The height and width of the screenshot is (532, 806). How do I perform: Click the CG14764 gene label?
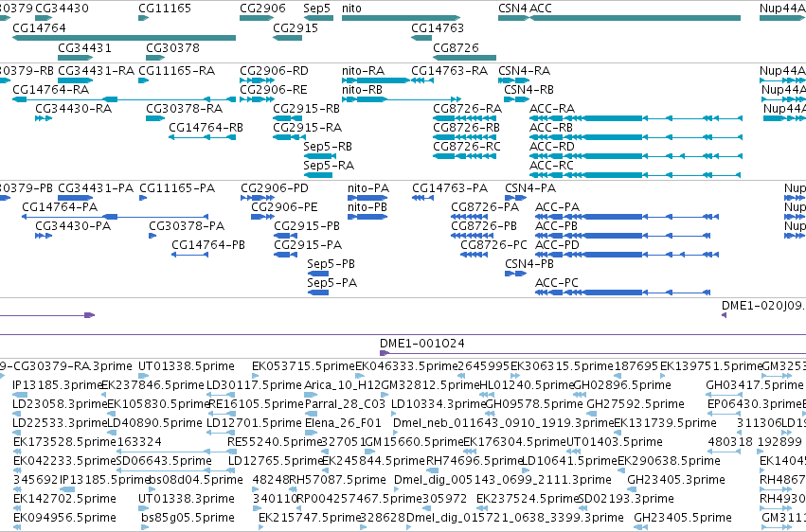coord(39,27)
